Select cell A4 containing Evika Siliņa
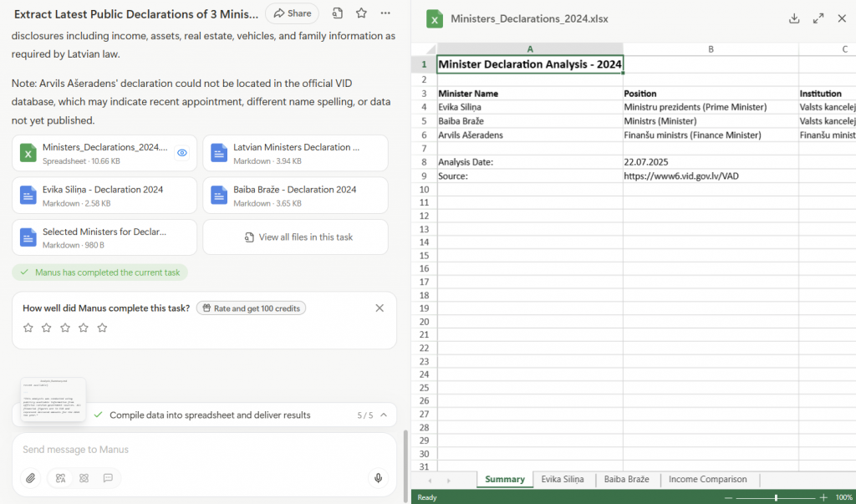This screenshot has width=856, height=504. (530, 107)
